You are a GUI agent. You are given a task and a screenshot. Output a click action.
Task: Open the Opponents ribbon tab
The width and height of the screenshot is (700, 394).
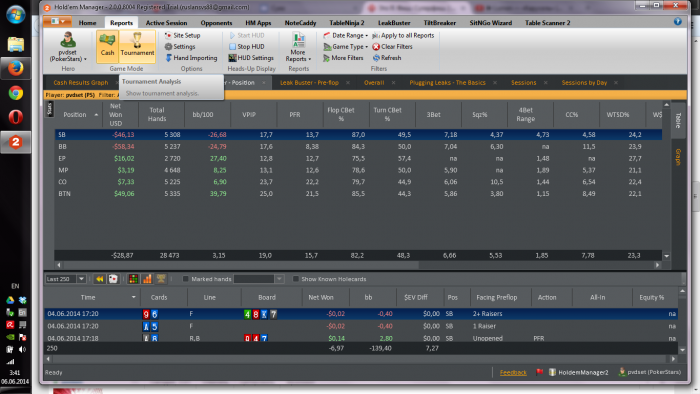216,23
